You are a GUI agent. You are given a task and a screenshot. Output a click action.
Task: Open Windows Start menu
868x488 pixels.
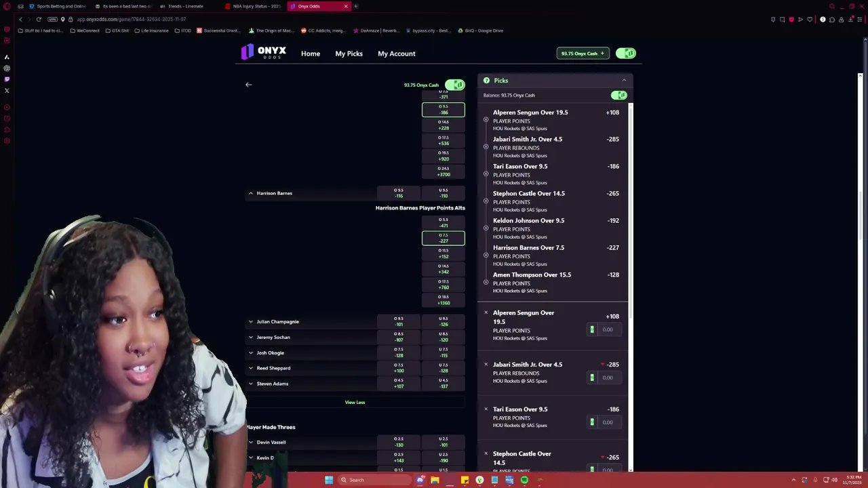tap(329, 480)
